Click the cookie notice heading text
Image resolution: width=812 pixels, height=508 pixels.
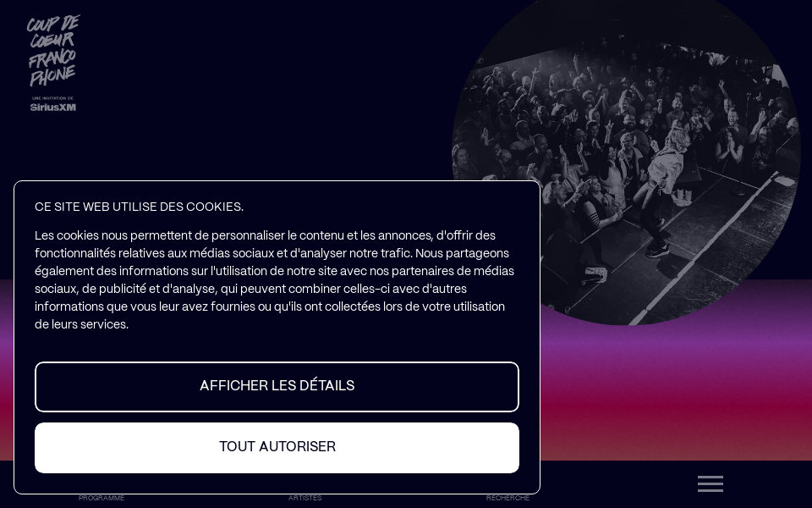pos(139,207)
